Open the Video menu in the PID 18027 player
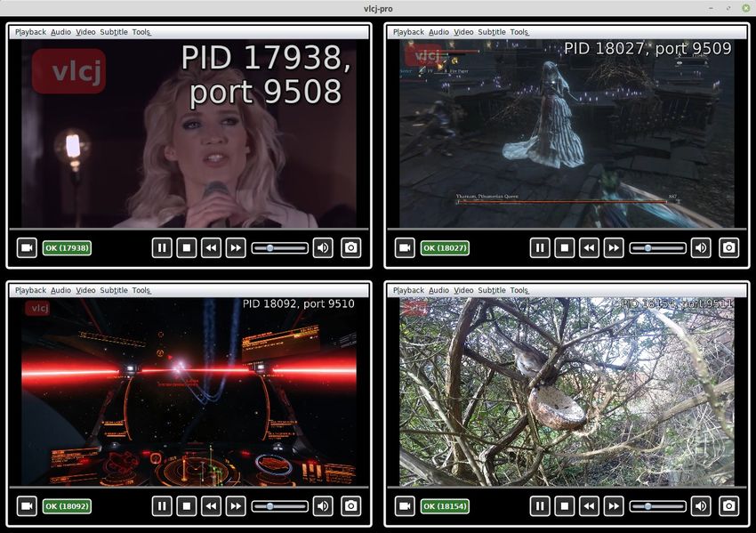 463,32
